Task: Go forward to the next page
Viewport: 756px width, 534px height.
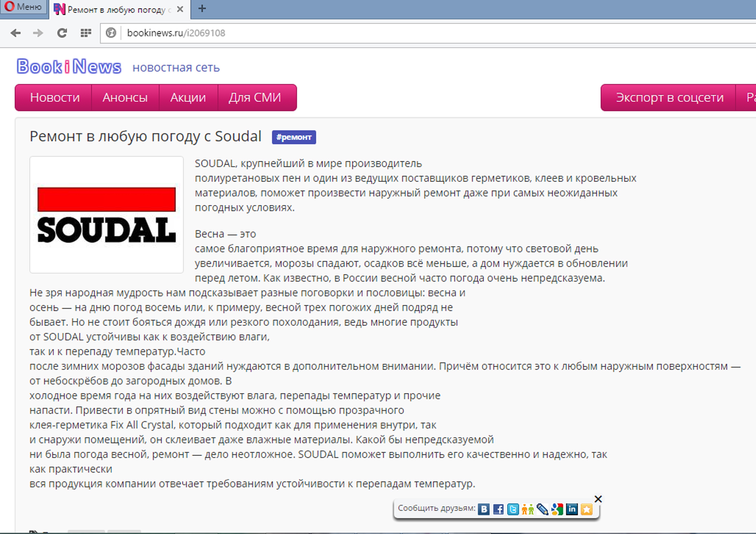Action: click(x=38, y=33)
